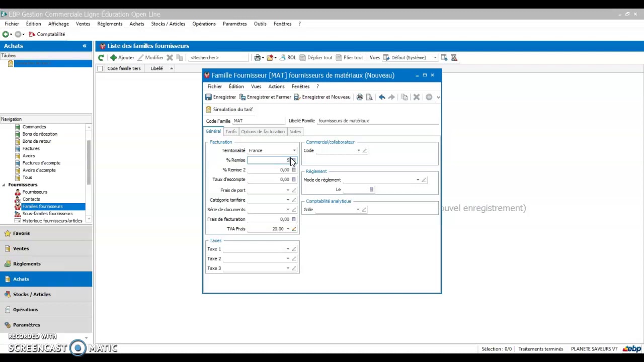Open the Notes tab
This screenshot has width=644, height=362.
click(295, 132)
